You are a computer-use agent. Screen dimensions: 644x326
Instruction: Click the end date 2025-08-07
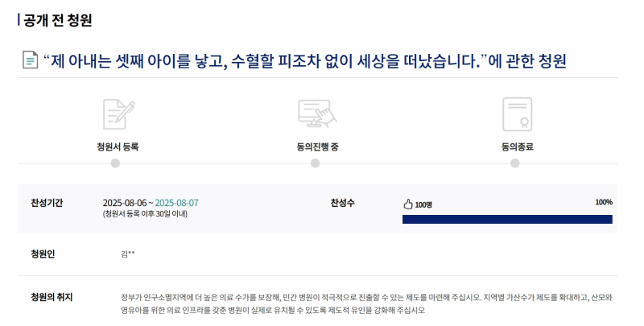176,203
